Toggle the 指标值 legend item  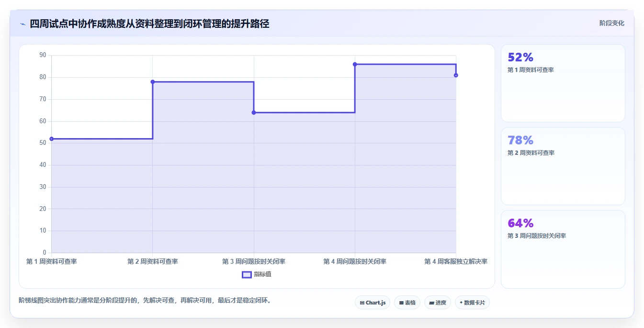pos(257,274)
